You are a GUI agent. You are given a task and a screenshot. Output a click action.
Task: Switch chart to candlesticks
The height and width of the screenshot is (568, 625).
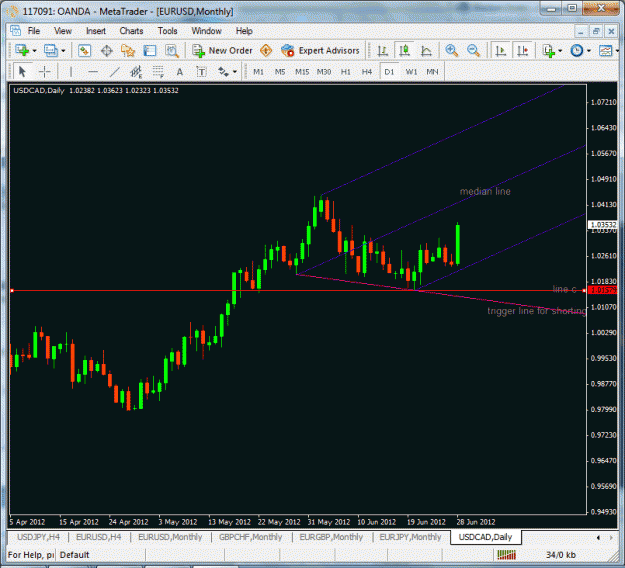tap(405, 51)
